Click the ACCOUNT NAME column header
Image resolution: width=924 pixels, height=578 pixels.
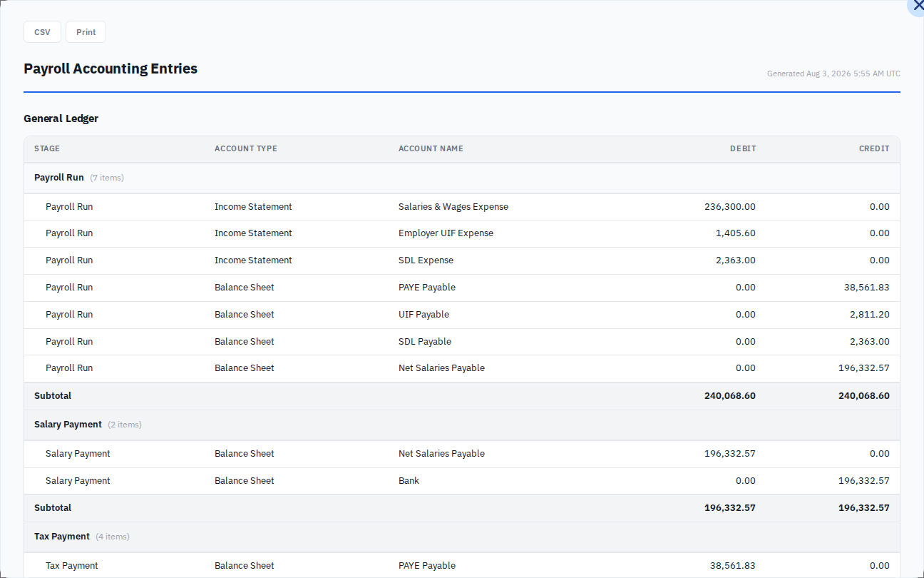pos(431,149)
